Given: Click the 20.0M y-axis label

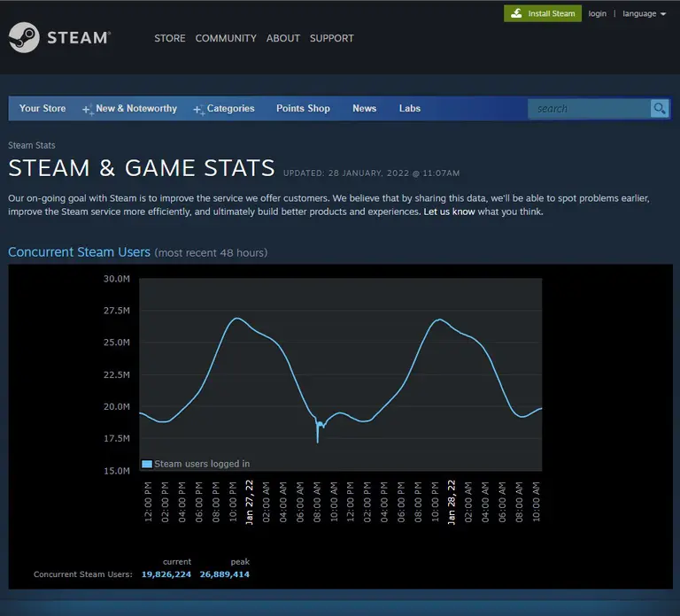Looking at the screenshot, I should tap(117, 406).
